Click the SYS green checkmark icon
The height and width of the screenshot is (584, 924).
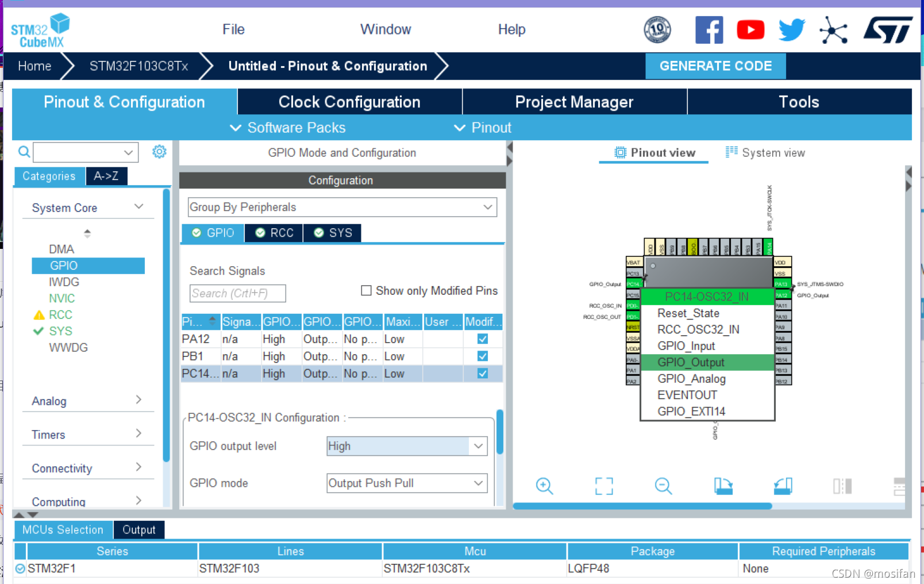pyautogui.click(x=38, y=331)
